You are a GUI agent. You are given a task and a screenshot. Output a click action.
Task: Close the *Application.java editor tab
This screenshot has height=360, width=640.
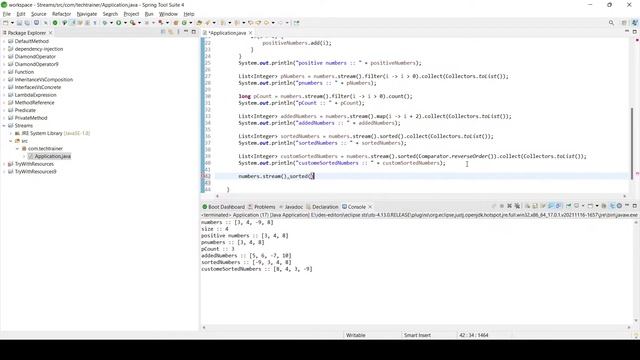point(251,33)
